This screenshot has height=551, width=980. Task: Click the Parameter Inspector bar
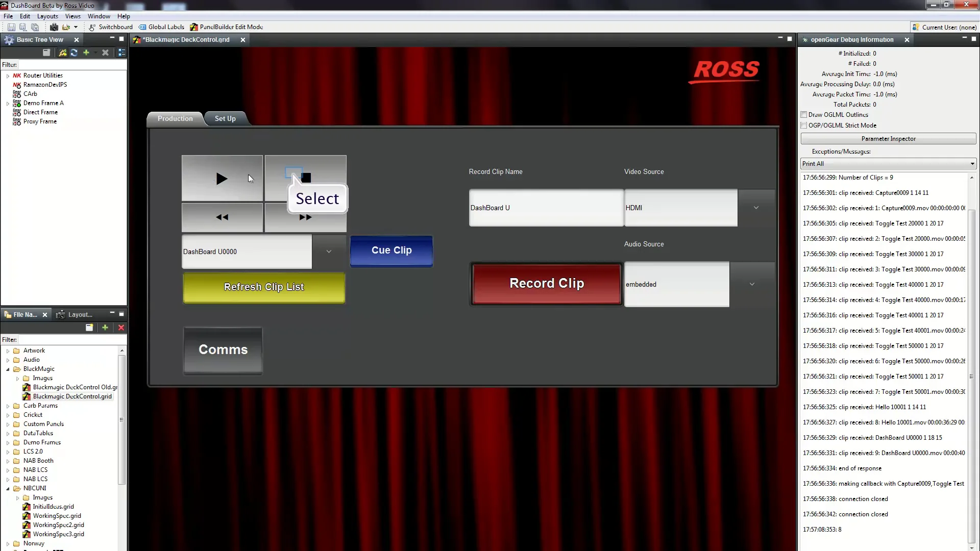coord(888,138)
